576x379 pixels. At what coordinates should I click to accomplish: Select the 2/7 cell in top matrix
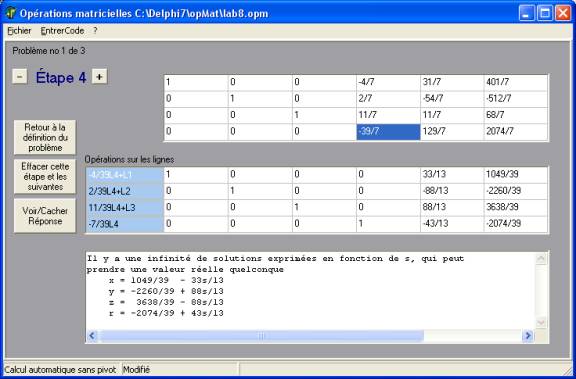[x=388, y=99]
